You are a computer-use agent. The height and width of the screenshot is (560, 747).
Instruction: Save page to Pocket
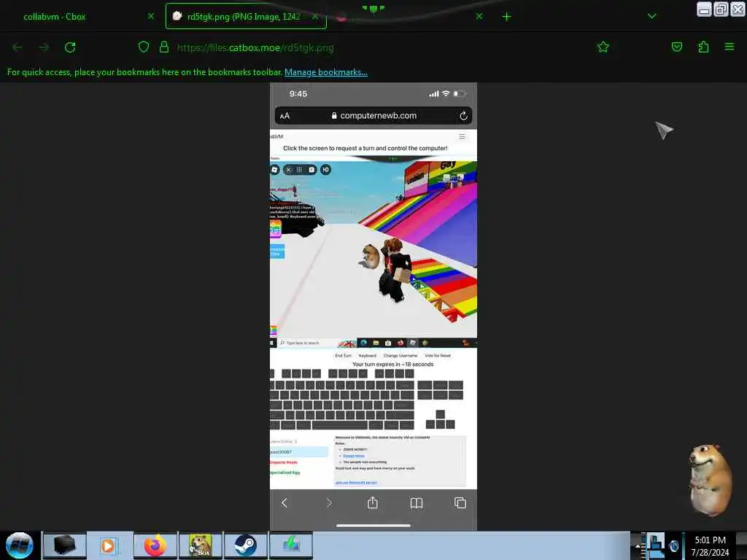(x=677, y=47)
